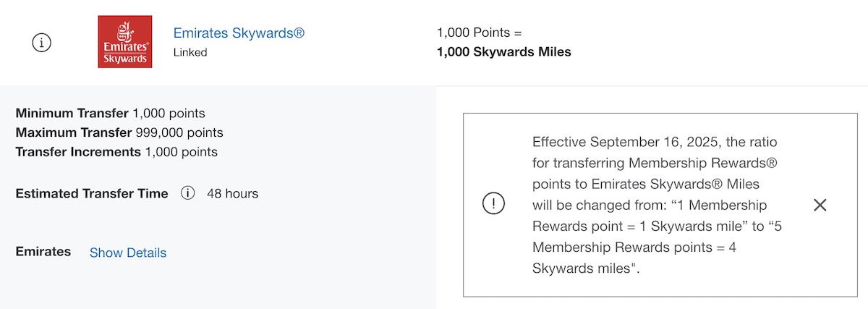
Task: Click the Estimated Transfer Time label
Action: pos(92,193)
